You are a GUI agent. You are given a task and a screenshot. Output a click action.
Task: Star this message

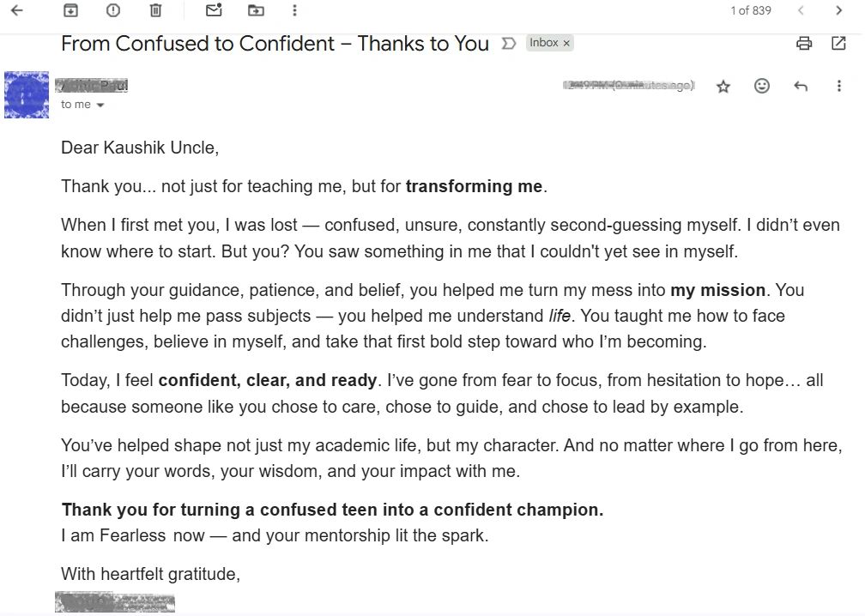click(723, 86)
